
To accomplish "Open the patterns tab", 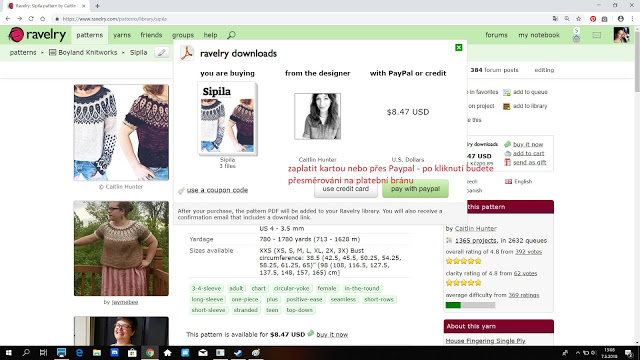I will 89,35.
